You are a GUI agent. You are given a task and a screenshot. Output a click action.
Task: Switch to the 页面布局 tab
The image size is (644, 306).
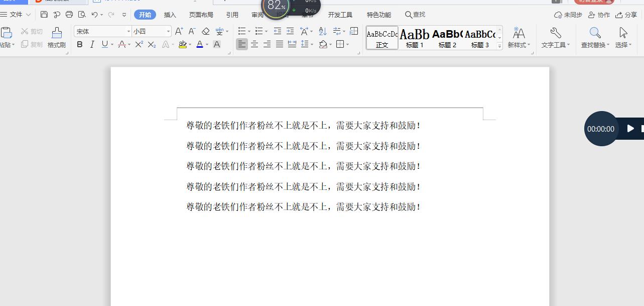(201, 15)
